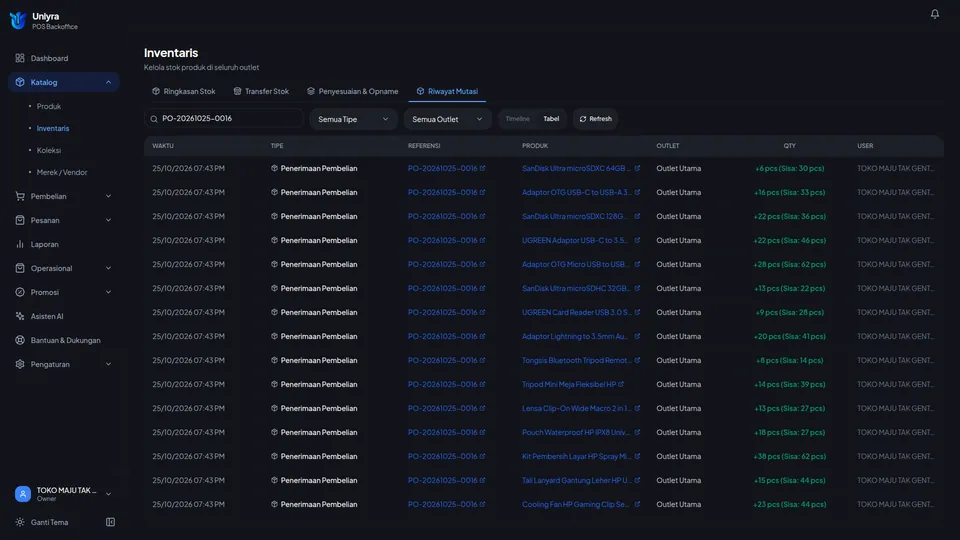The image size is (960, 540).
Task: Open PO-20261025-0016 reference in Adaptor OTG USB-C row
Action: [x=442, y=192]
